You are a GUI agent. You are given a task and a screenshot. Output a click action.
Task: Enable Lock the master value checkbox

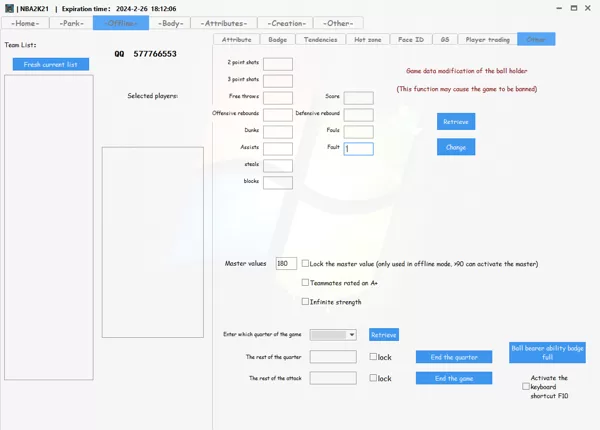[x=305, y=263]
